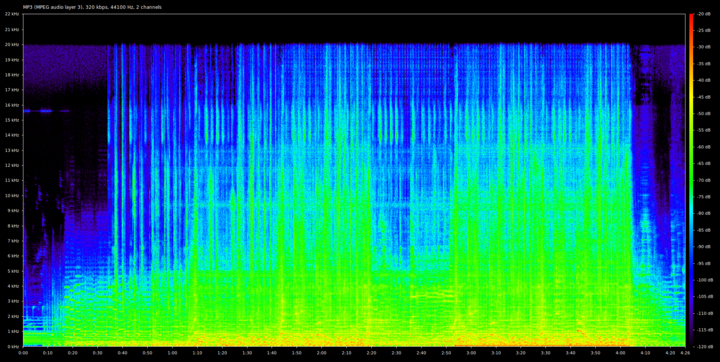Image resolution: width=720 pixels, height=362 pixels.
Task: Select the 20 kHz frequency axis label
Action: pos(11,45)
